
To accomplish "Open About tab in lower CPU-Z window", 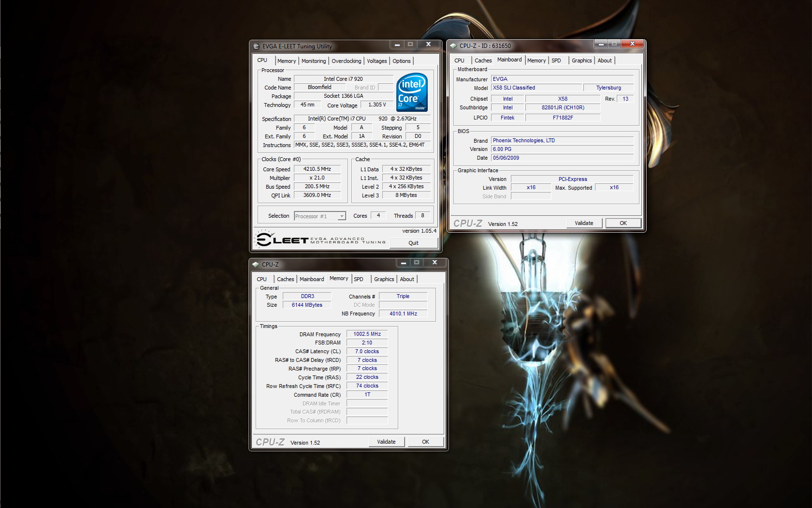I will 407,279.
